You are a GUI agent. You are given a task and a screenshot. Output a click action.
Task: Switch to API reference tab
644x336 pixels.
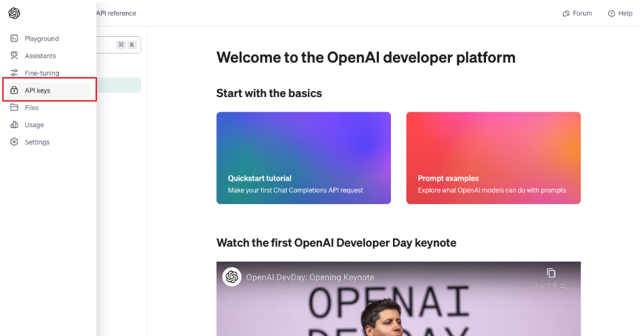[116, 13]
